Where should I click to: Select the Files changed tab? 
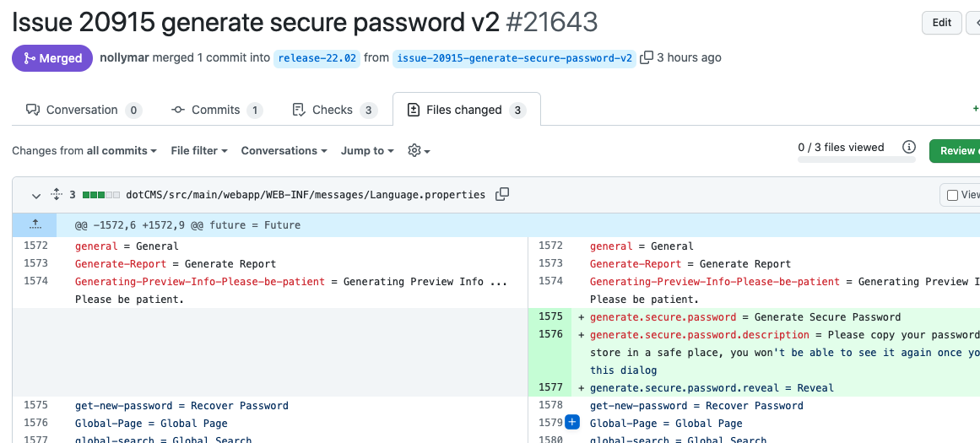466,110
